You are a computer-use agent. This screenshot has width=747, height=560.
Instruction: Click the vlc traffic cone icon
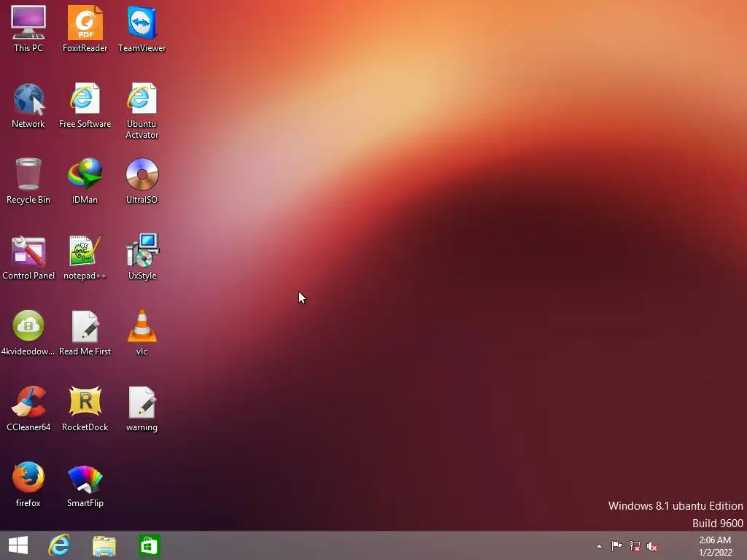[142, 332]
